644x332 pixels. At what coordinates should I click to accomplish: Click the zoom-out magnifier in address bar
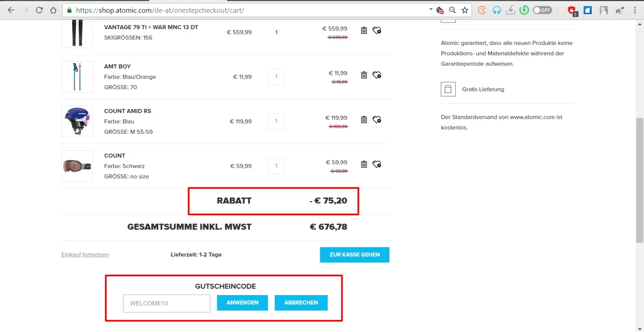(452, 10)
